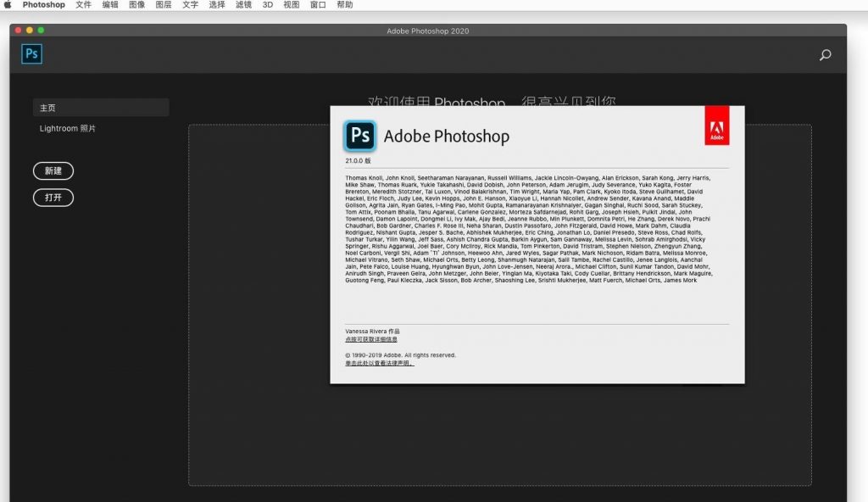Select the 主页 sidebar tab
The height and width of the screenshot is (502, 868).
coord(101,108)
